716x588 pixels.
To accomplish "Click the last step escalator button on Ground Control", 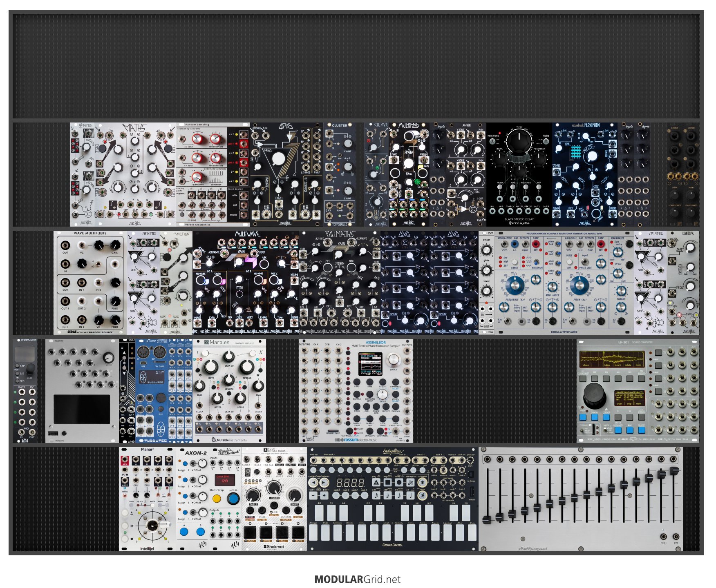I will (x=411, y=482).
